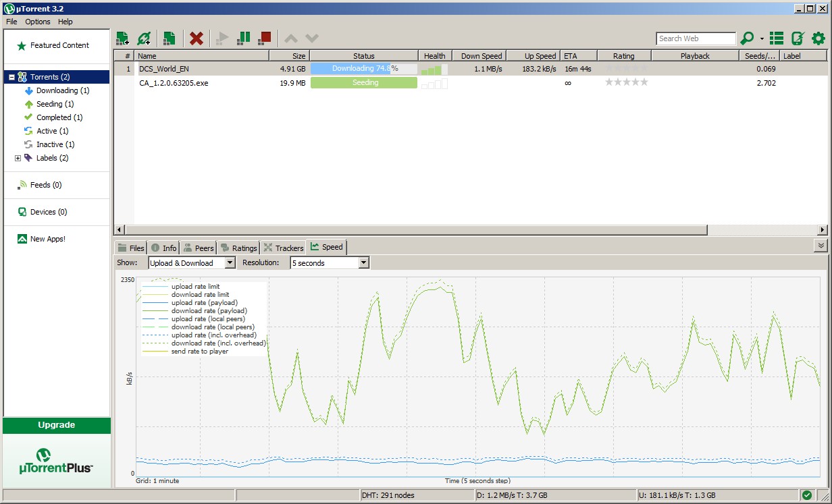Show Active (1) torrents
Screen dimensions: 832x504
(x=52, y=131)
